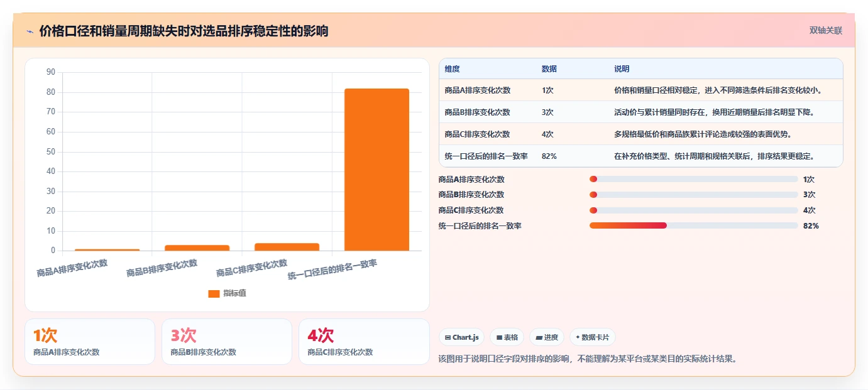The width and height of the screenshot is (868, 390).
Task: Click description starting 多规格最低价和商品族
Action: (x=702, y=134)
